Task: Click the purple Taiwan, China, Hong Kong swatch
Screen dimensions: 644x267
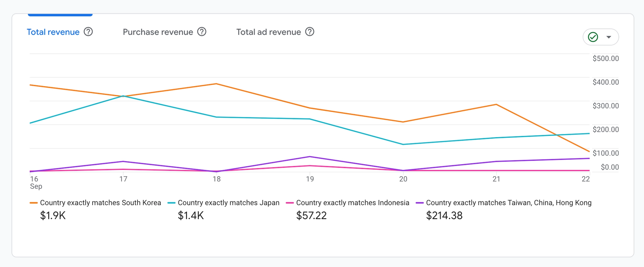Action: click(x=419, y=203)
